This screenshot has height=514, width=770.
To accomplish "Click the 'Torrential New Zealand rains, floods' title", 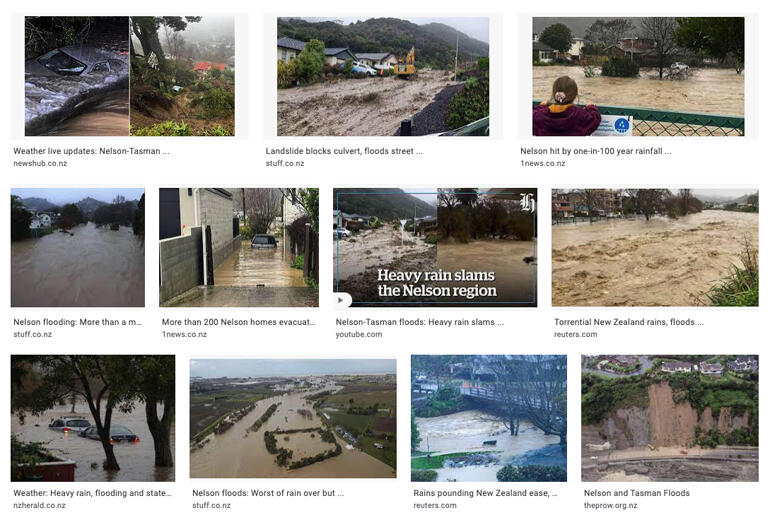I will [629, 322].
